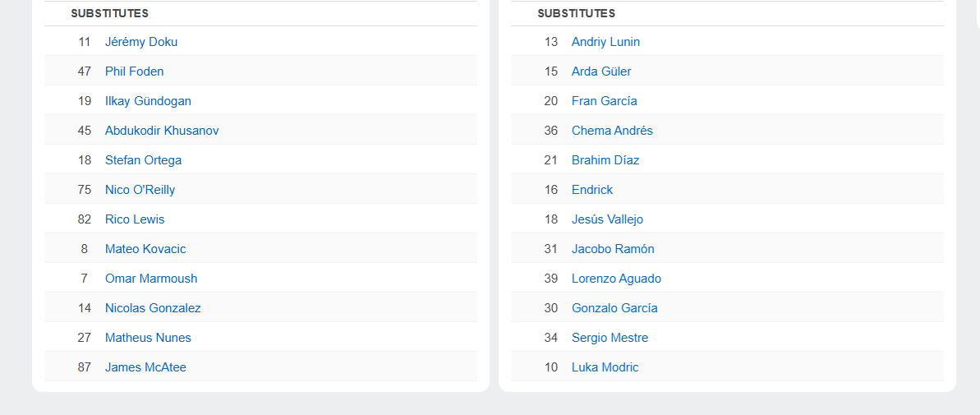Viewport: 980px width, 415px height.
Task: Click the Arda Güler link
Action: (x=601, y=71)
